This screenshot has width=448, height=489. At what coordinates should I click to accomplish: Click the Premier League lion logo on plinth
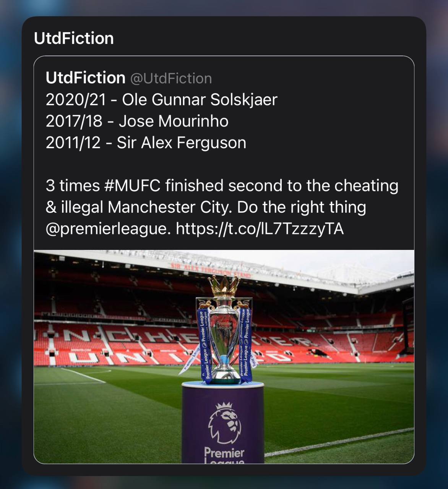point(224,423)
